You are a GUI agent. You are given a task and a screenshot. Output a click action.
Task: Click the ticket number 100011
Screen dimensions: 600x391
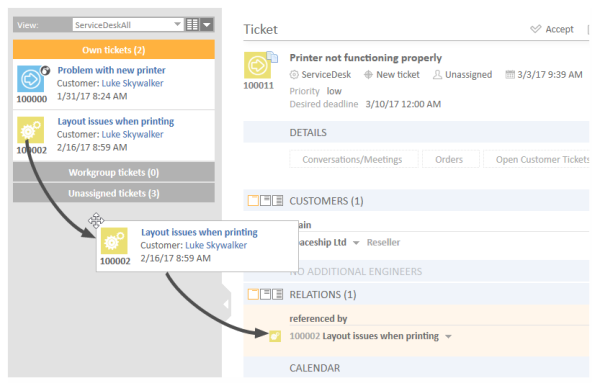[258, 85]
